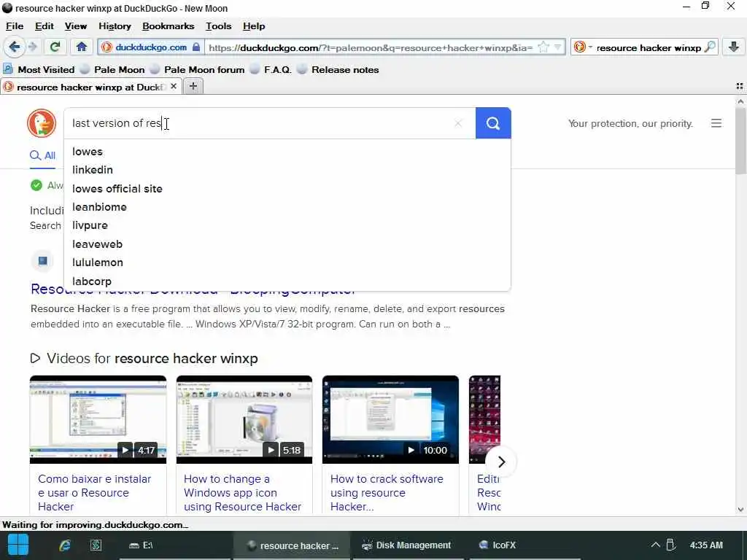Open the Bookmarks menu

click(169, 26)
